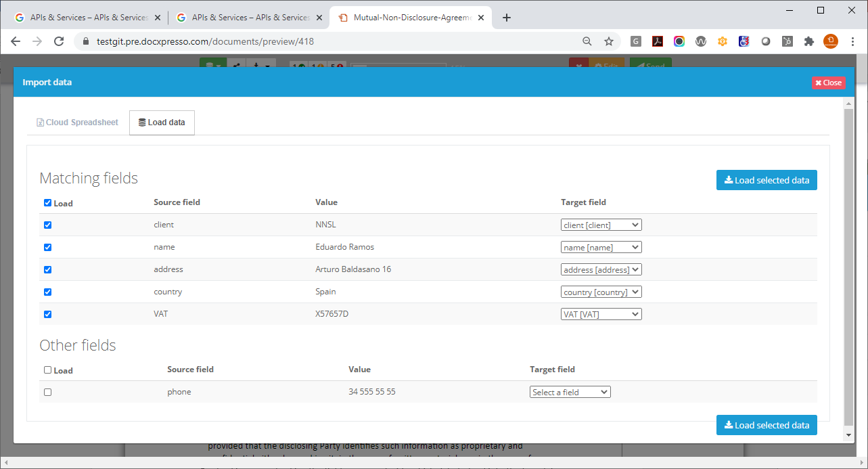Toggle the Matching fields Load all checkbox
This screenshot has height=469, width=868.
coord(47,202)
